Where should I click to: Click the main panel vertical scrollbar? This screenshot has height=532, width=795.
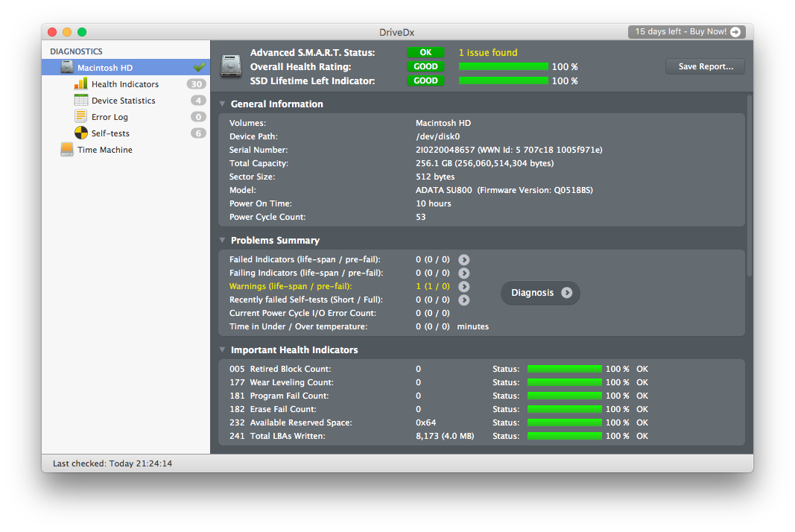coord(749,186)
